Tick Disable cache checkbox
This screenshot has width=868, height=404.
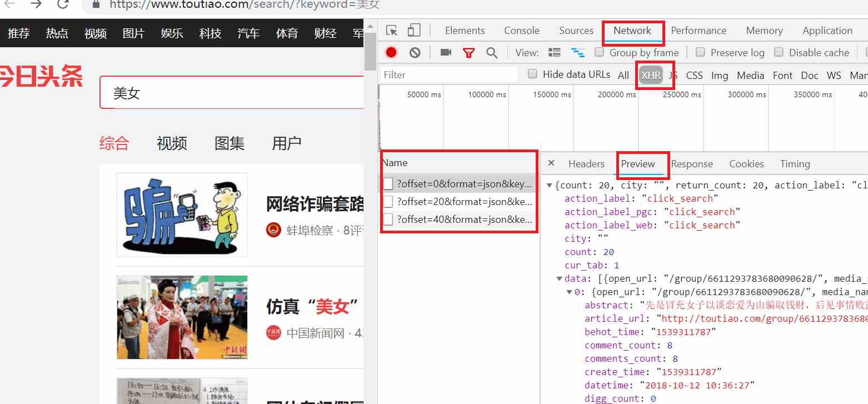click(x=779, y=52)
